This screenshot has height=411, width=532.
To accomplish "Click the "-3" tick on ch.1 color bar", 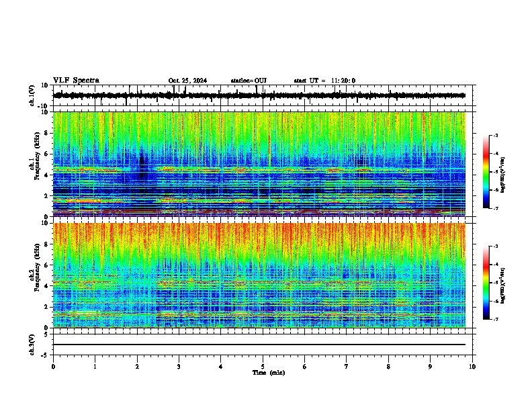I will [495, 135].
